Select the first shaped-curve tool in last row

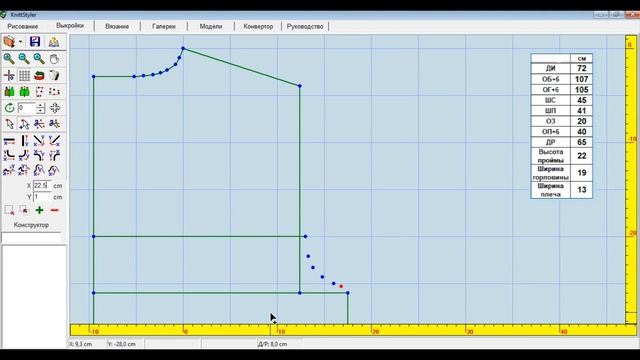(9, 170)
